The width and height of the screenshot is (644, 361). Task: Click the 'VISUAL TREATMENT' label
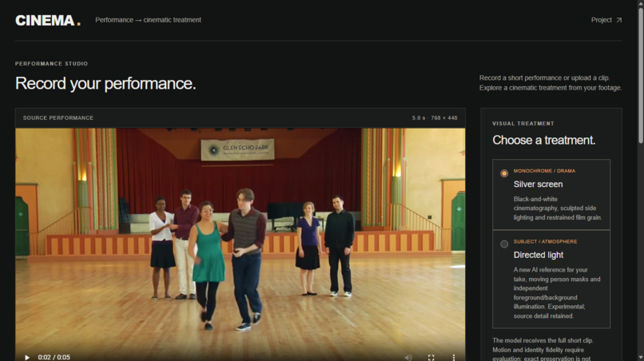tap(523, 123)
